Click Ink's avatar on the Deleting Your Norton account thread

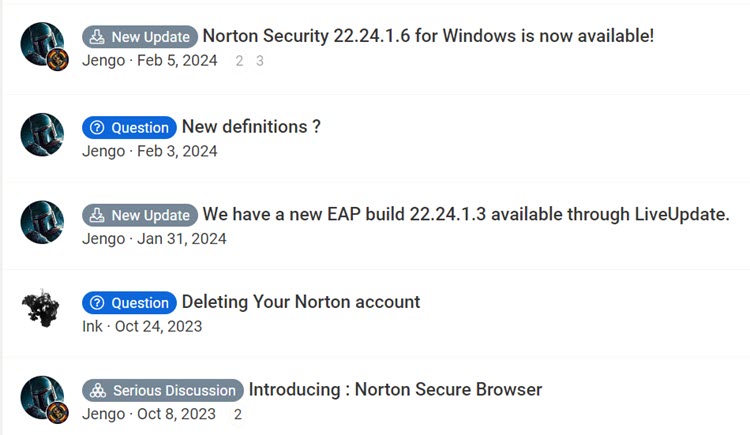pyautogui.click(x=42, y=309)
